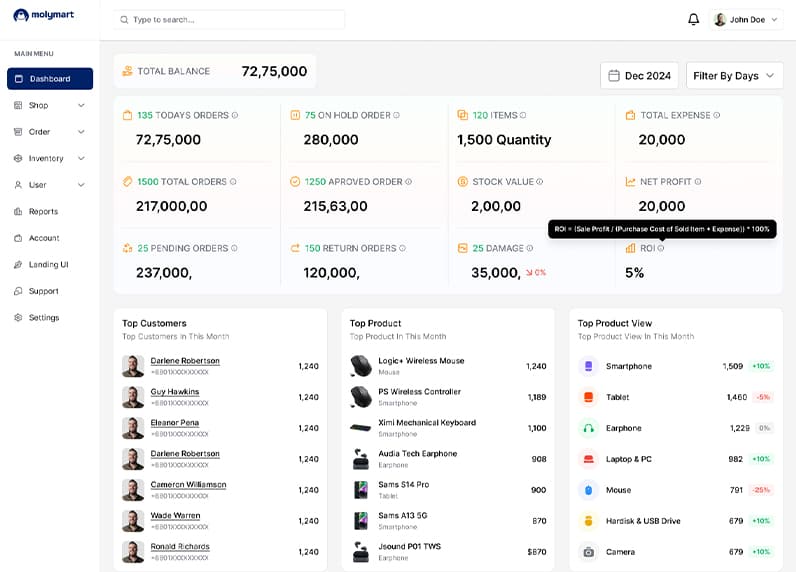Open the John Doe profile dropdown
The height and width of the screenshot is (572, 796).
point(746,19)
